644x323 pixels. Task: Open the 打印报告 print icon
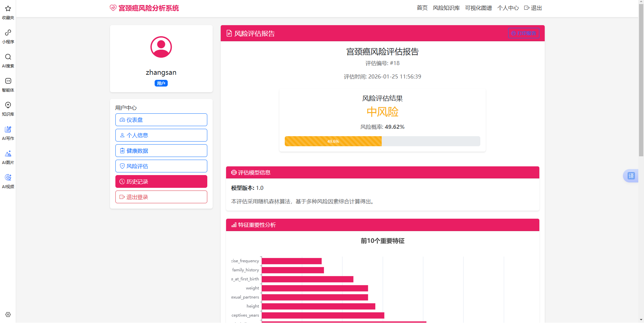pos(513,34)
